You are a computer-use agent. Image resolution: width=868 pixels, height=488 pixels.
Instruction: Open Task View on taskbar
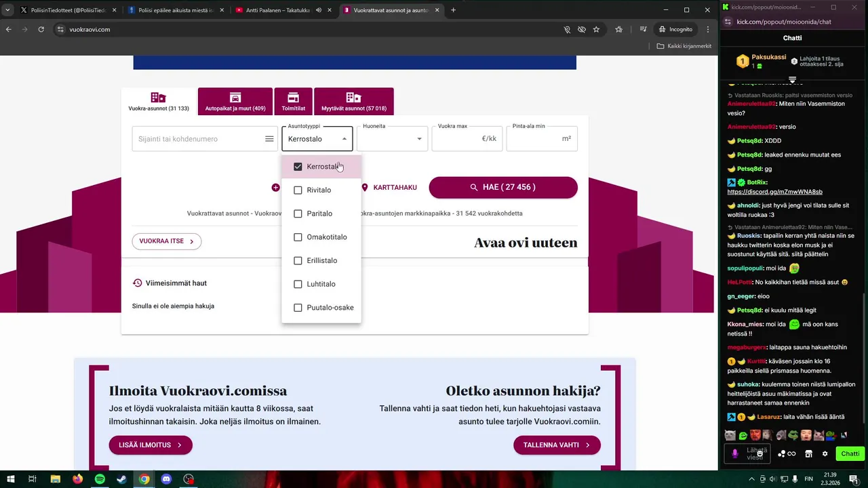click(33, 479)
